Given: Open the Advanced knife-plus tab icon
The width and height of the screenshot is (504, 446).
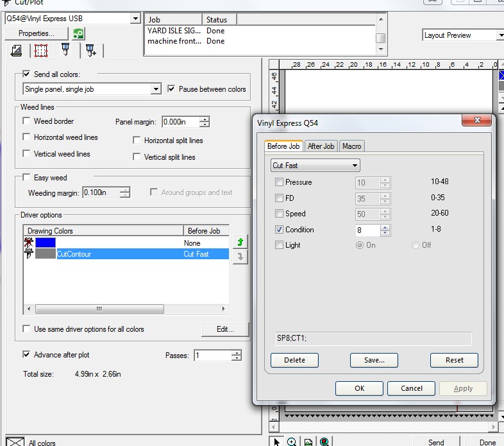Looking at the screenshot, I should coord(91,51).
